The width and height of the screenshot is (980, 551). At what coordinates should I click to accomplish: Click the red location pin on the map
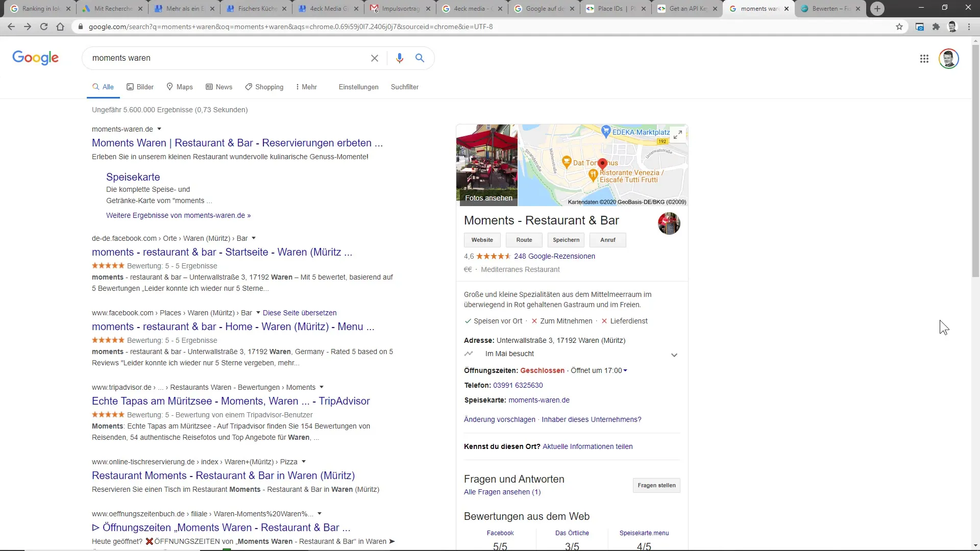click(602, 164)
